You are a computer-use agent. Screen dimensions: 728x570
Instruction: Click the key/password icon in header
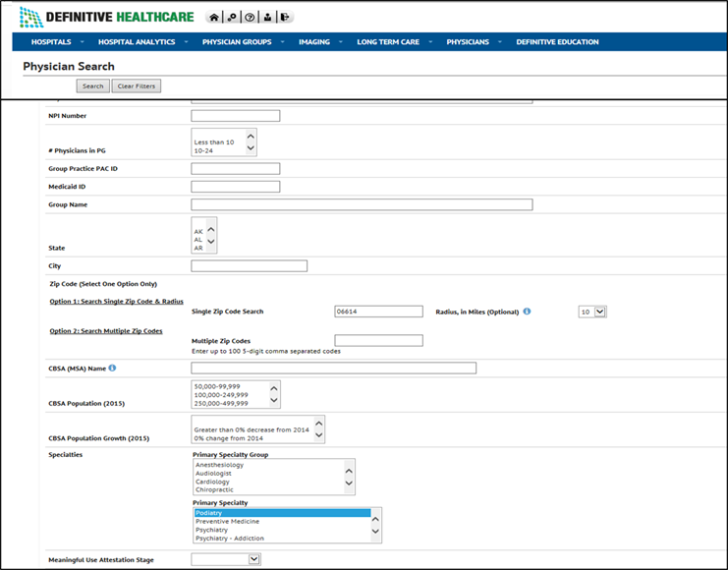tap(232, 17)
